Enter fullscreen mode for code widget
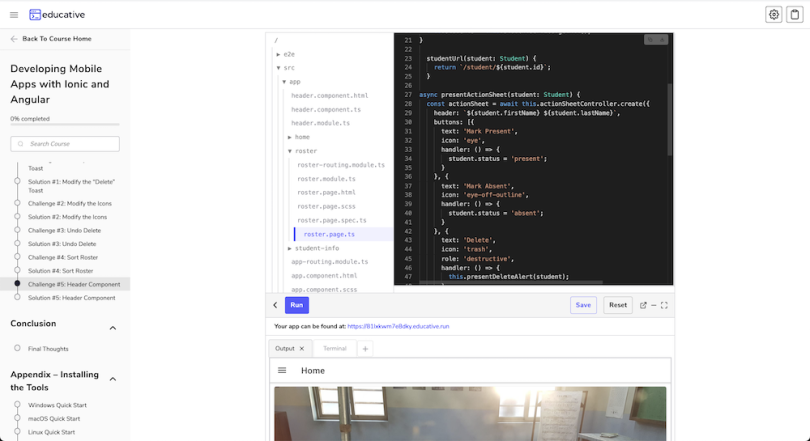 point(664,305)
